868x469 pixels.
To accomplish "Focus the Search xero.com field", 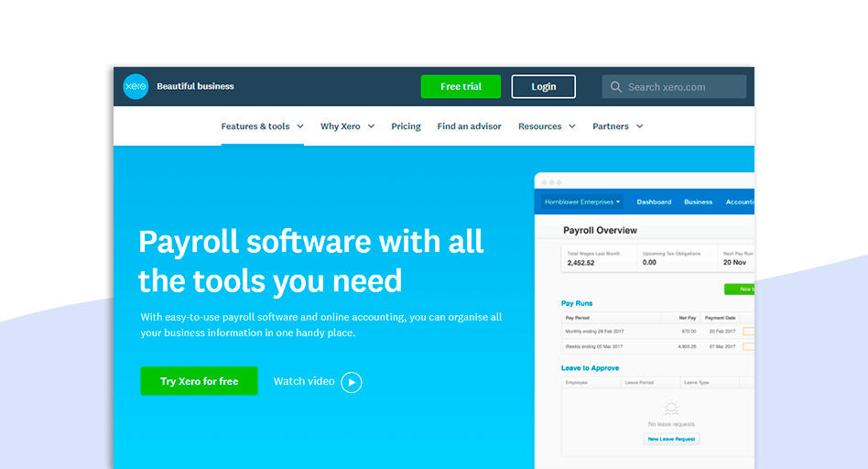I will tap(674, 86).
